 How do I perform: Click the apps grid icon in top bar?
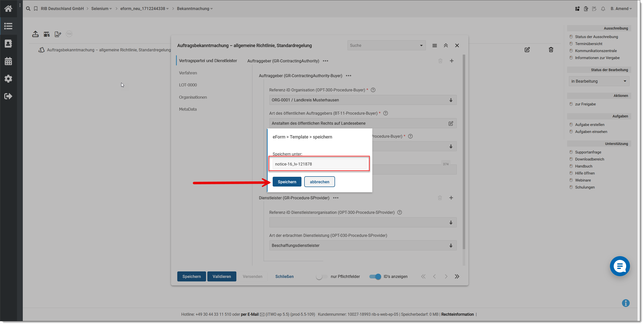(577, 9)
